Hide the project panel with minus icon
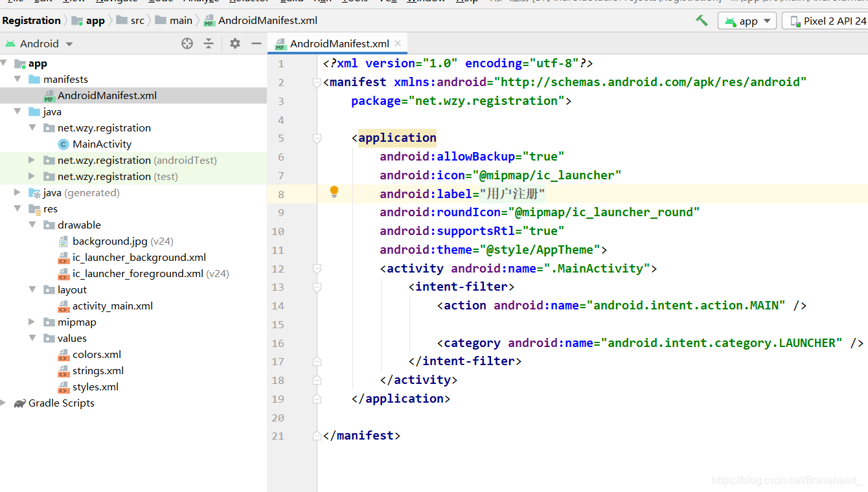Image resolution: width=868 pixels, height=492 pixels. [x=256, y=43]
